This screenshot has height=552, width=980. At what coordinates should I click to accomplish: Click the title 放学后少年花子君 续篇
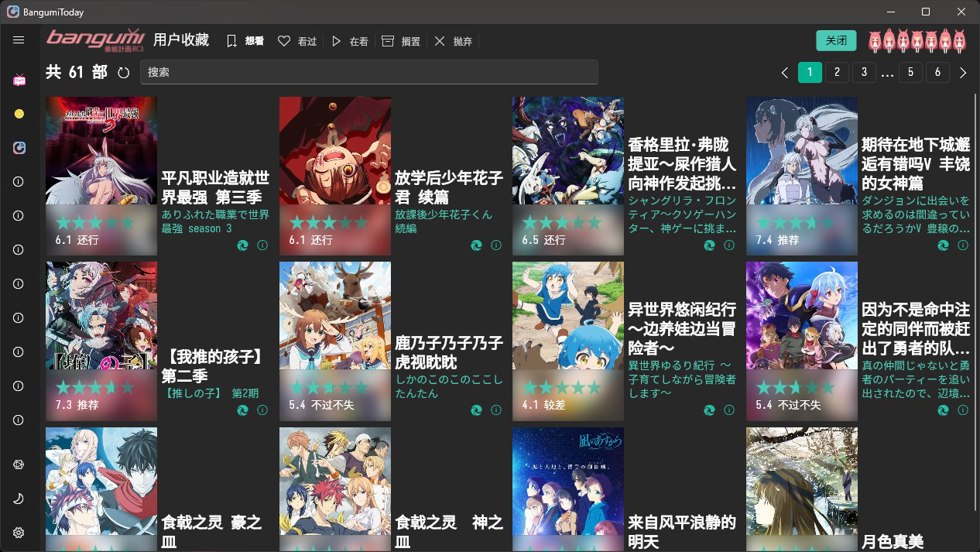coord(449,187)
